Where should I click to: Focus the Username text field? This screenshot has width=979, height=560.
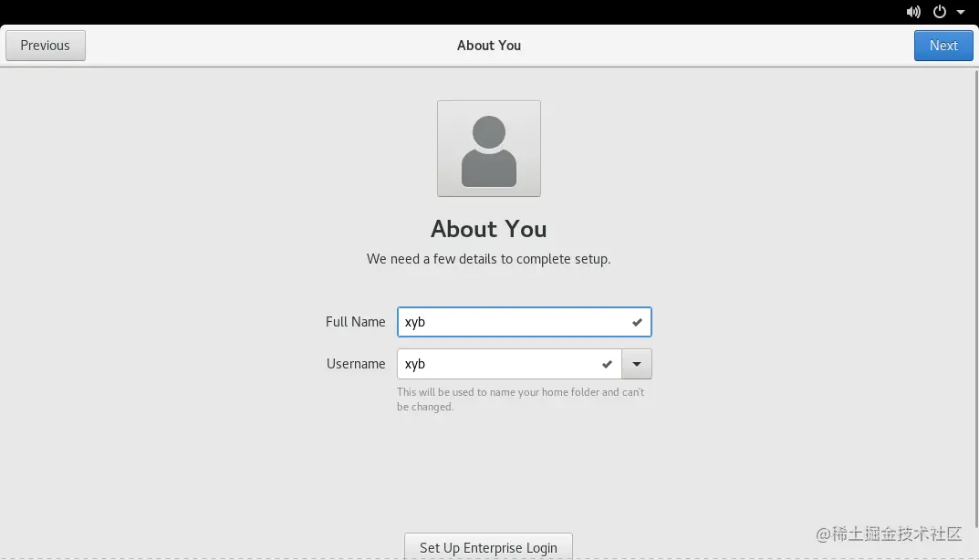click(509, 364)
